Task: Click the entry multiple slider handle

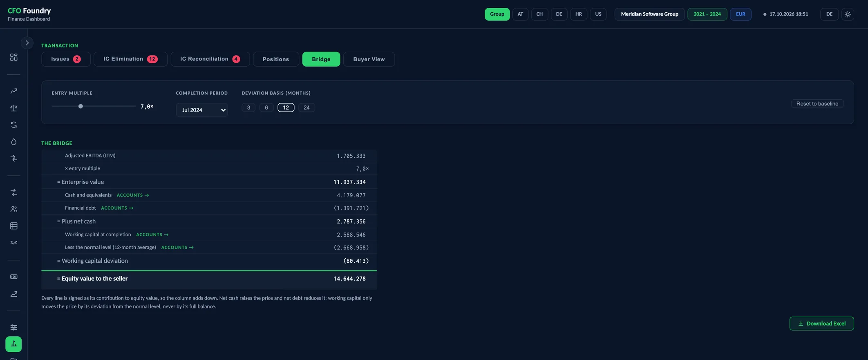Action: [x=81, y=106]
